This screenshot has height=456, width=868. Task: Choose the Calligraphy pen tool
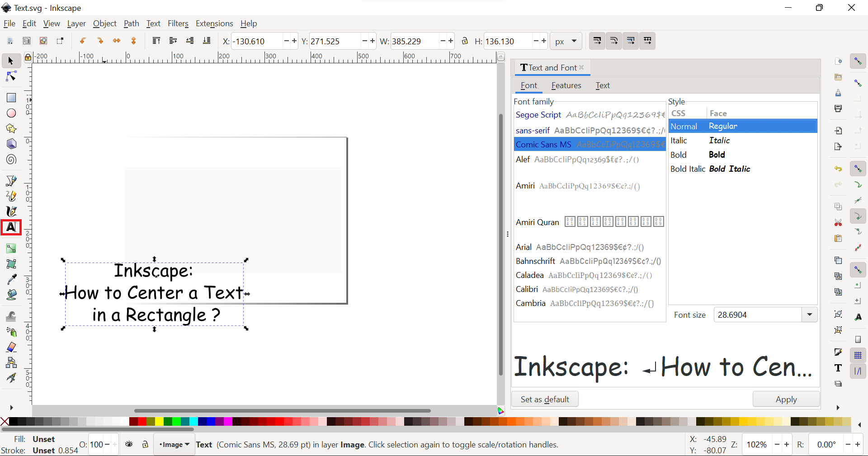click(11, 212)
